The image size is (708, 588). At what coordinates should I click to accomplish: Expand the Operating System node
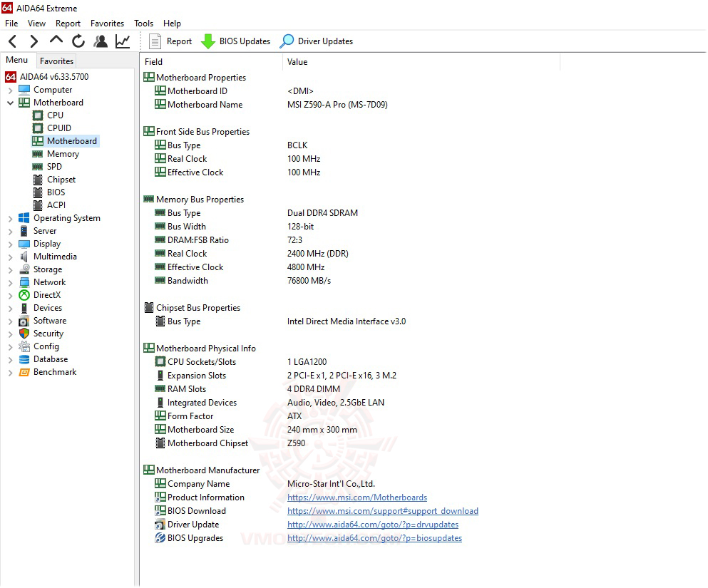(11, 219)
